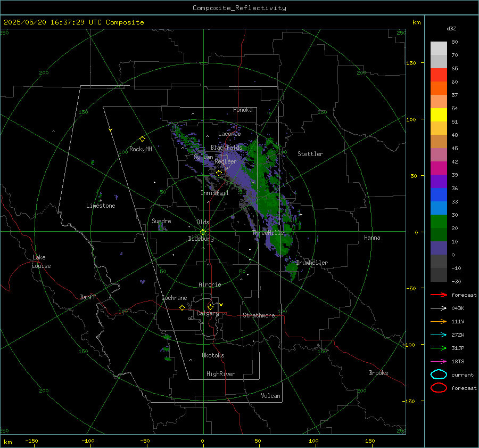Click the yellow v marker near Calgary
Image resolution: width=479 pixels, height=448 pixels.
(221, 305)
